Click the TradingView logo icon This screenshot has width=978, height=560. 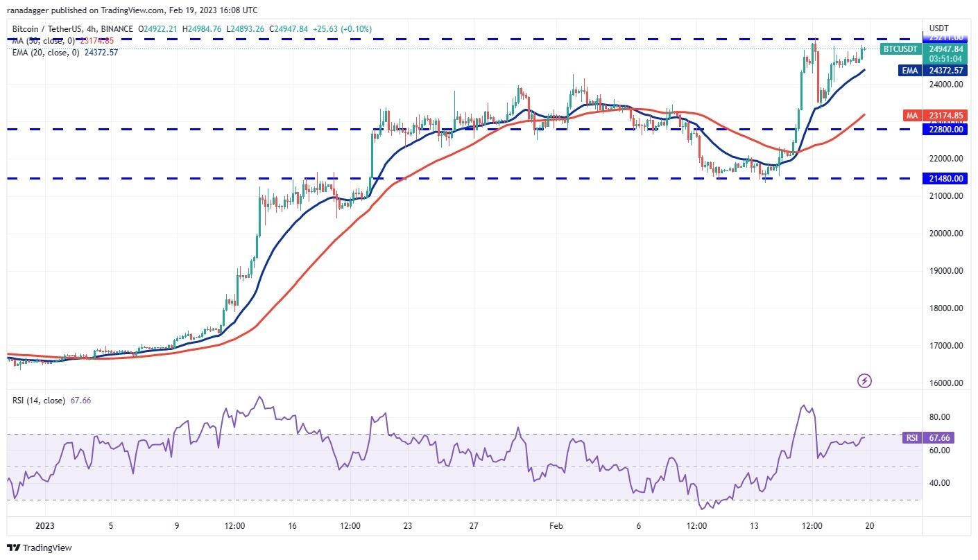14,548
